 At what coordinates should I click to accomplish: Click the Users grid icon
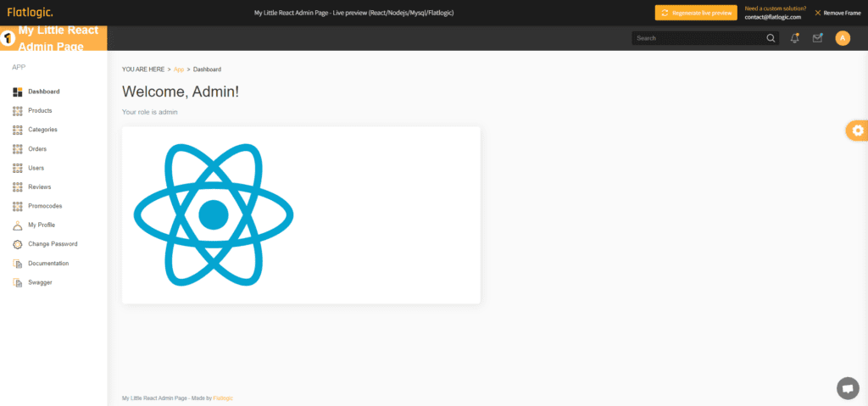17,168
